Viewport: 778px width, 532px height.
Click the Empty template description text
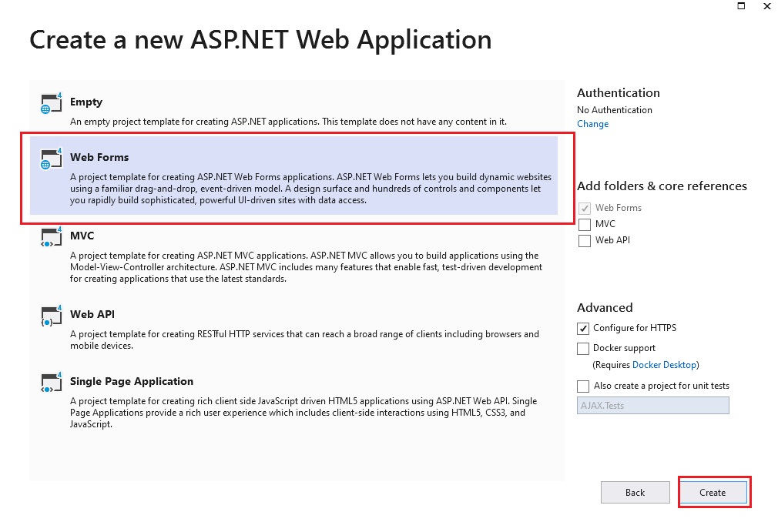point(288,122)
